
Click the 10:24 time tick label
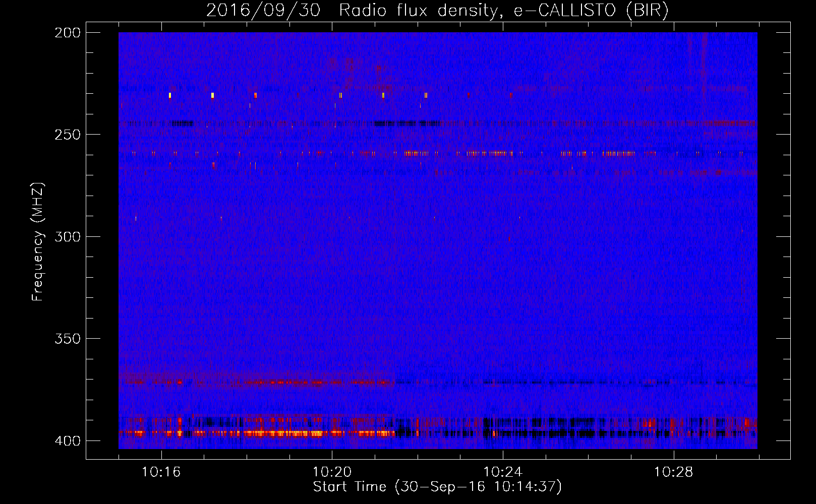[502, 472]
